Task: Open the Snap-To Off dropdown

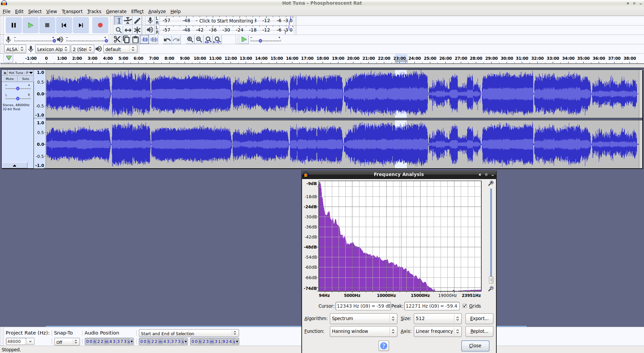Action: (67, 342)
